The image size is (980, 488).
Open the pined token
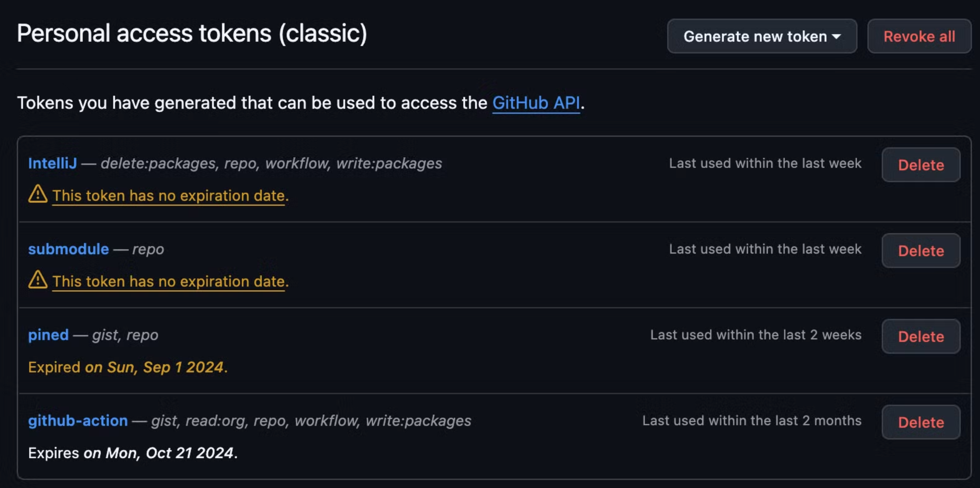pos(48,335)
